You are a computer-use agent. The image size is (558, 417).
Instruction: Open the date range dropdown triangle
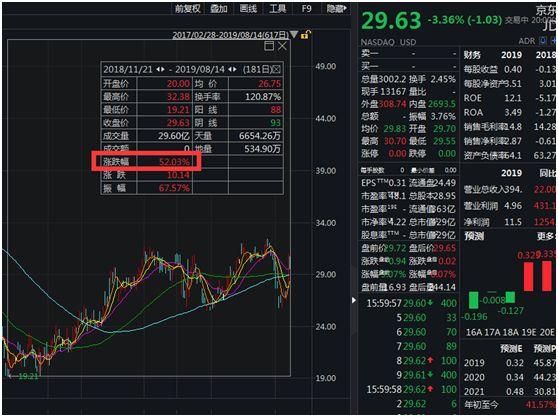[294, 35]
